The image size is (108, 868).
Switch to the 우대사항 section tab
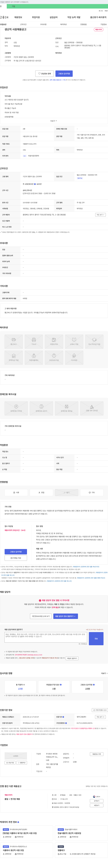[x=43, y=24]
